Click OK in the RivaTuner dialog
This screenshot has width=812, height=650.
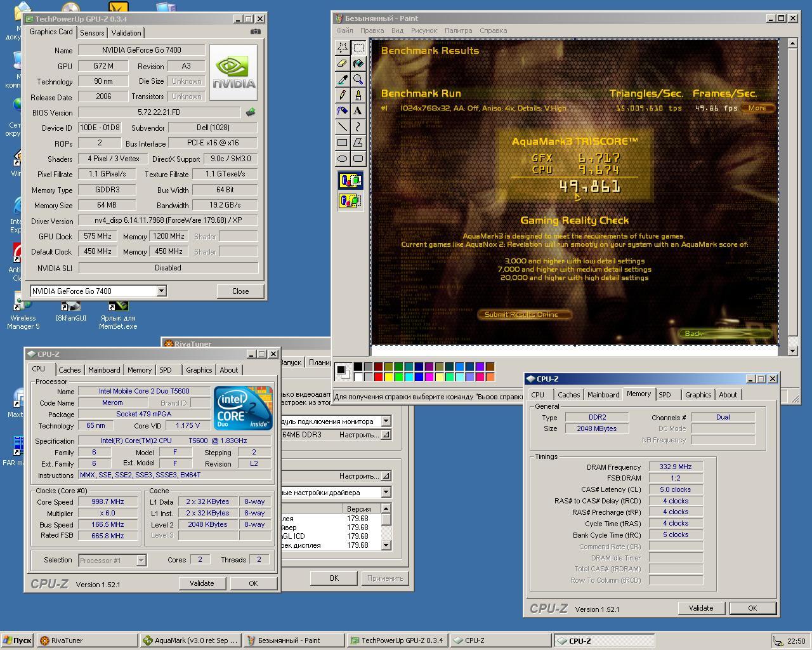[x=334, y=578]
